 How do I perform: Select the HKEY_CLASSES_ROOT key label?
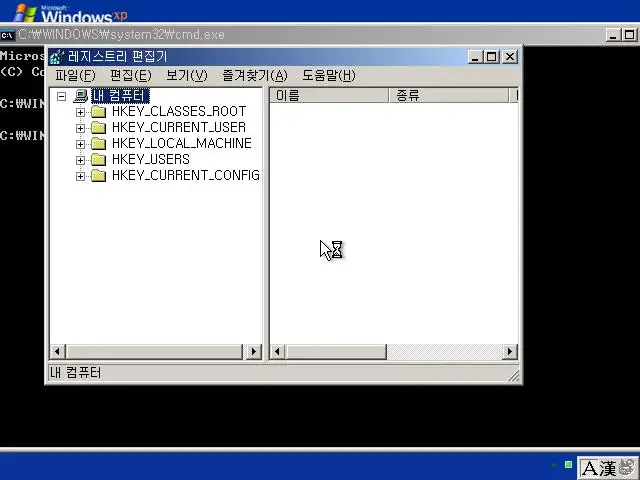[179, 111]
